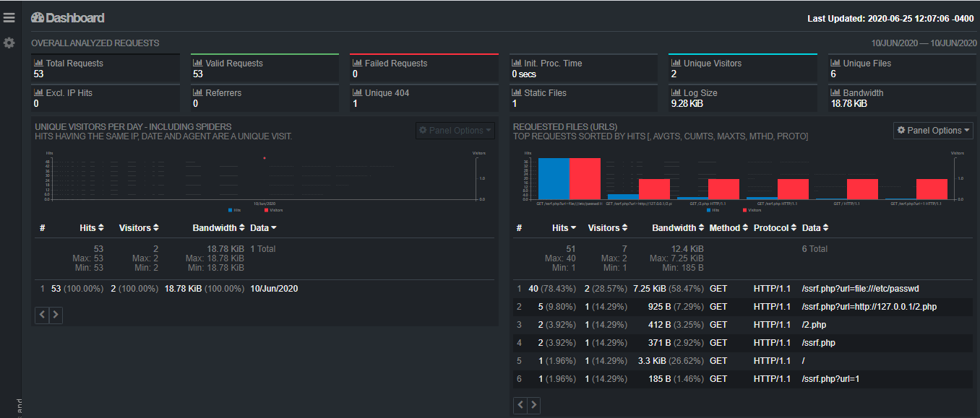This screenshot has width=980, height=418.
Task: Sort Requested Files by Hits column
Action: click(564, 228)
